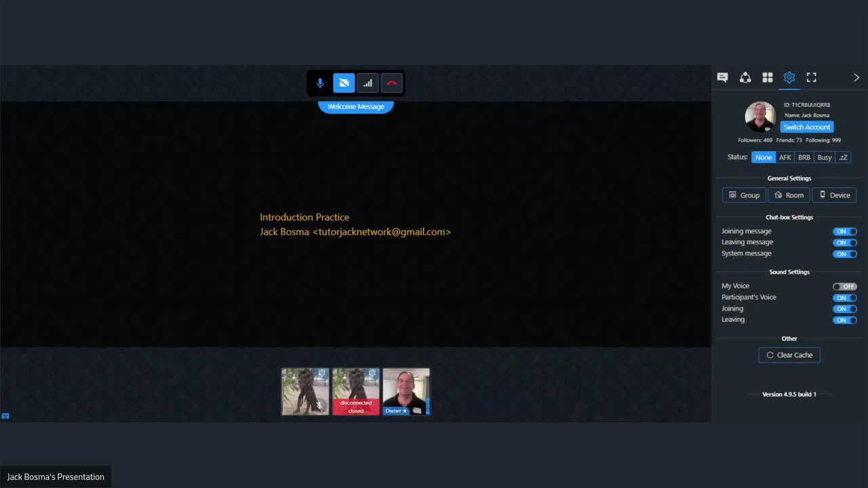This screenshot has height=488, width=868.
Task: Click the muted mic icon on first thumbnail
Action: [319, 405]
